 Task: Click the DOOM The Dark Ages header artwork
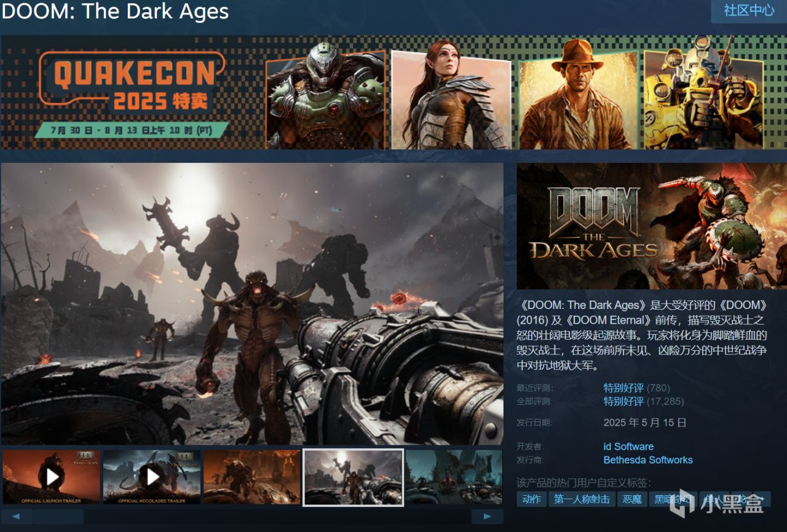click(652, 226)
